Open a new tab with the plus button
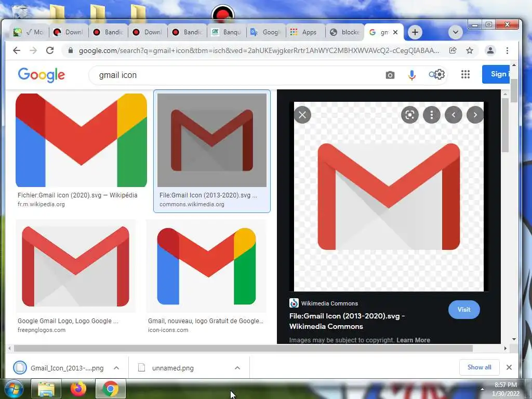Screen dimensions: 532x399 [x=415, y=32]
